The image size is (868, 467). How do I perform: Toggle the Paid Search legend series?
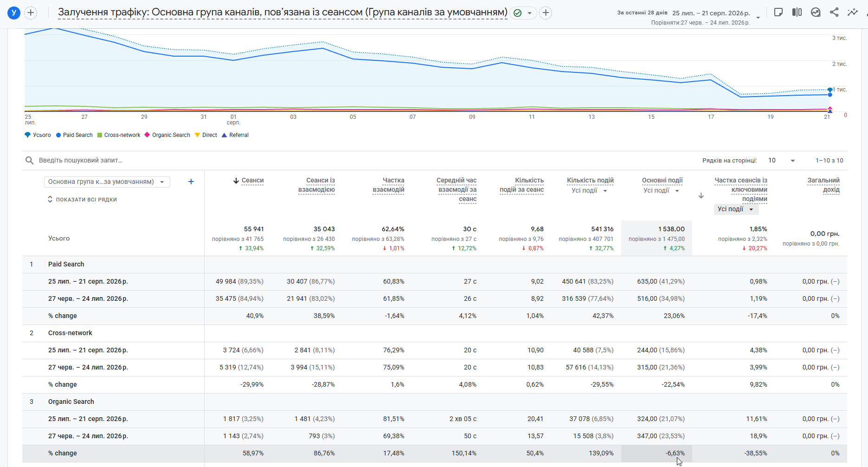[x=74, y=135]
